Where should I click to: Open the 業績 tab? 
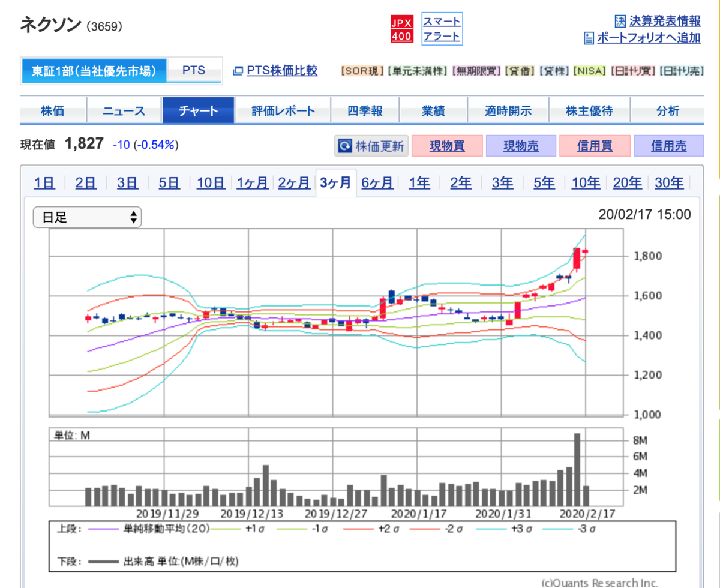coord(432,111)
